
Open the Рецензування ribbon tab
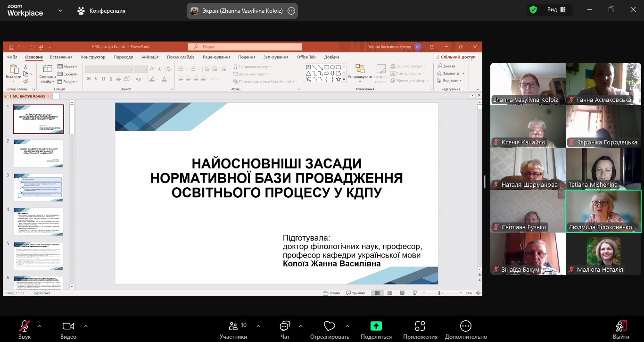pos(216,57)
